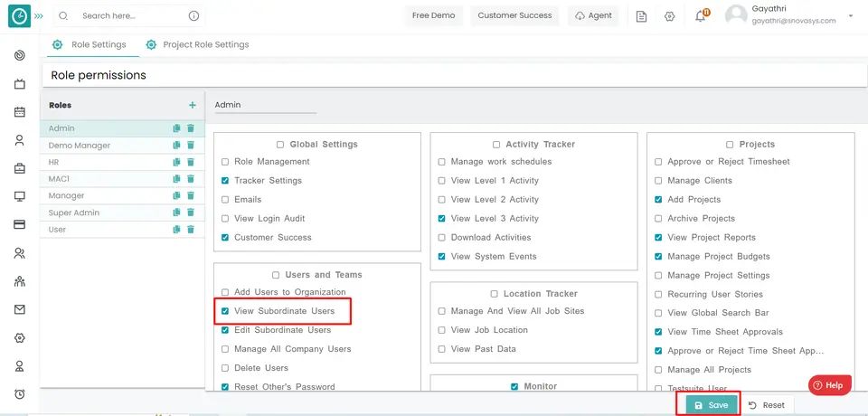Click the notification bell icon

pyautogui.click(x=700, y=16)
